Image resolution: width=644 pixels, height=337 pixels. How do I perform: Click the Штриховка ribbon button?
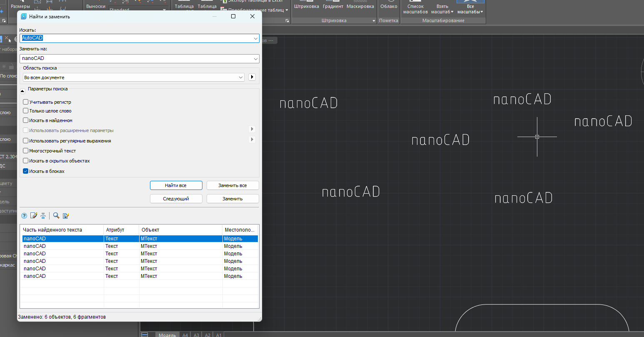point(307,5)
